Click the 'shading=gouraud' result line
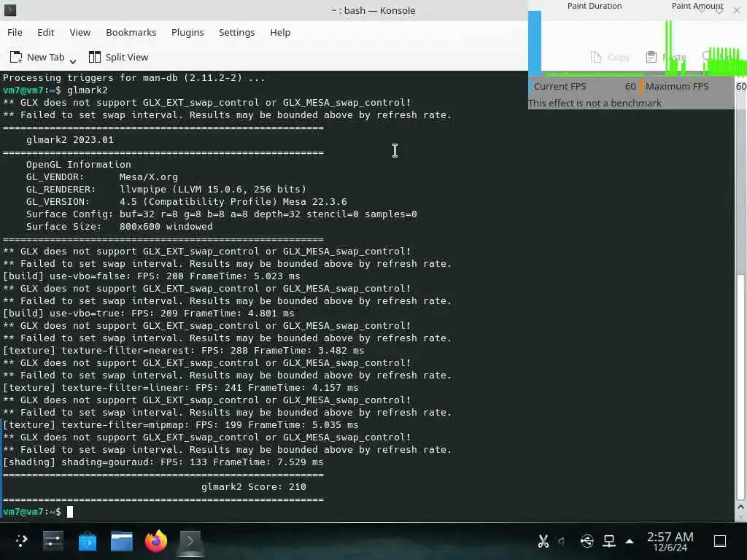 point(163,462)
